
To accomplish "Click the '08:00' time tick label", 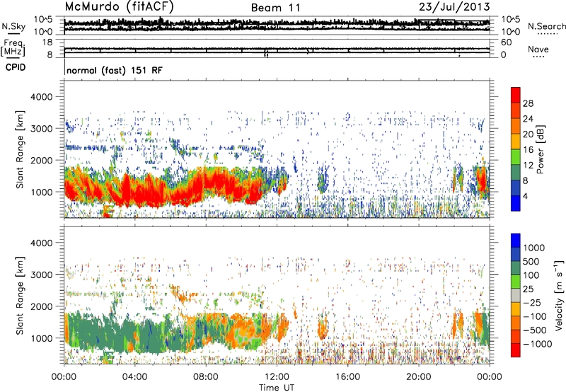I will [206, 377].
